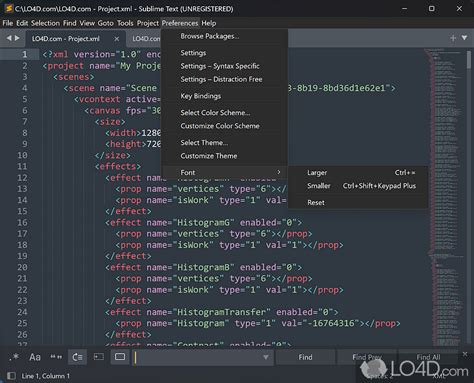The image size is (474, 383).
Task: Toggle regular expression search mode
Action: pos(14,357)
